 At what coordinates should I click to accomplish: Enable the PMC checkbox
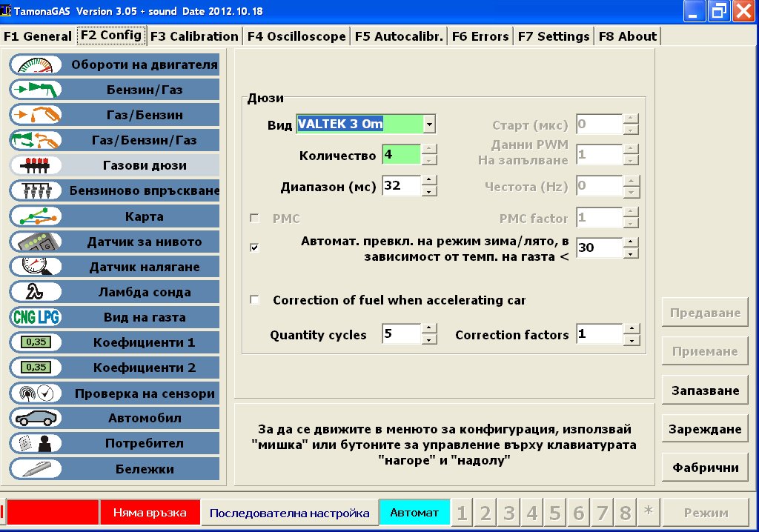coord(255,219)
